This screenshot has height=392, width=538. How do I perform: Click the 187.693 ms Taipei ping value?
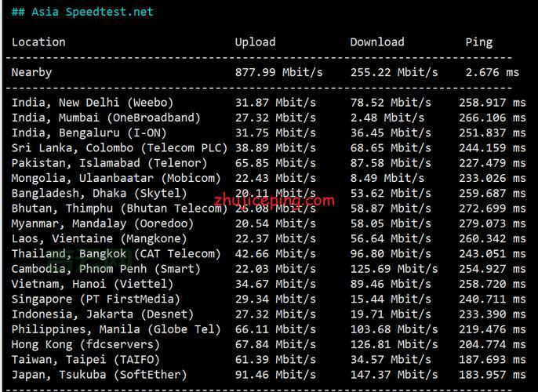(492, 359)
